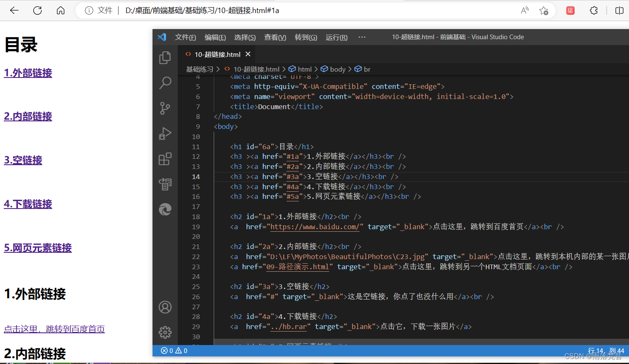
Task: Click the red extension icon in browser toolbar
Action: pos(570,11)
